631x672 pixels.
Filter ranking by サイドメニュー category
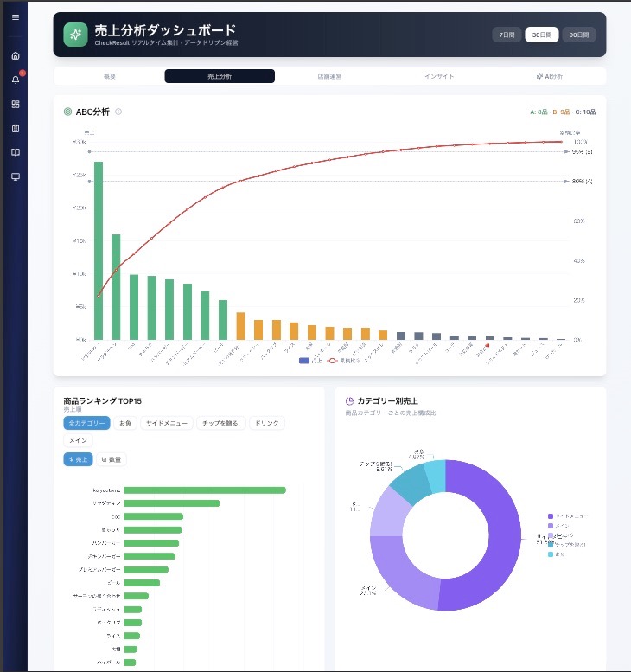[167, 423]
